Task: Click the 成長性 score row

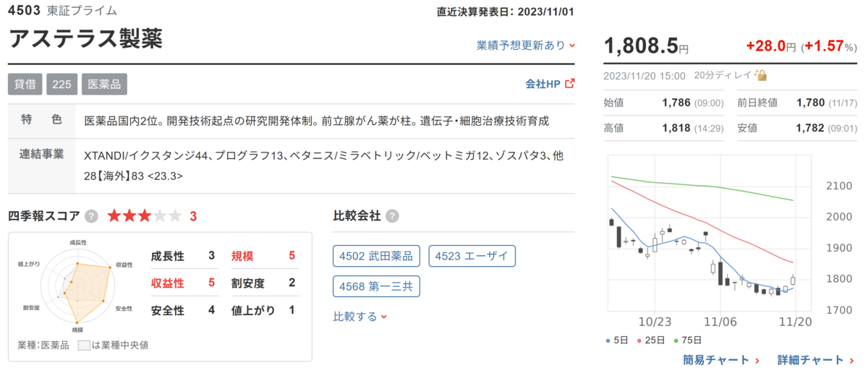Action: coord(183,255)
